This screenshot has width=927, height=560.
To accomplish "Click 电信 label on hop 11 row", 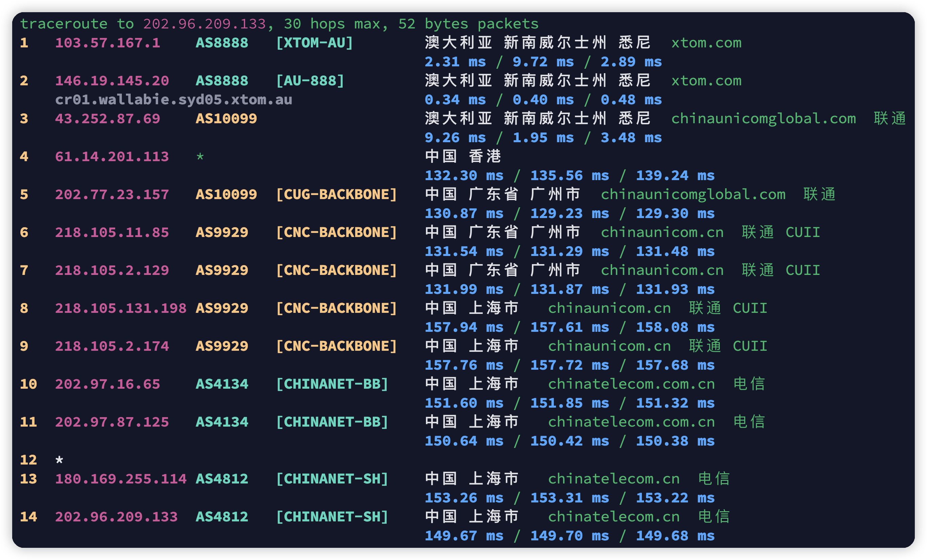I will [749, 422].
